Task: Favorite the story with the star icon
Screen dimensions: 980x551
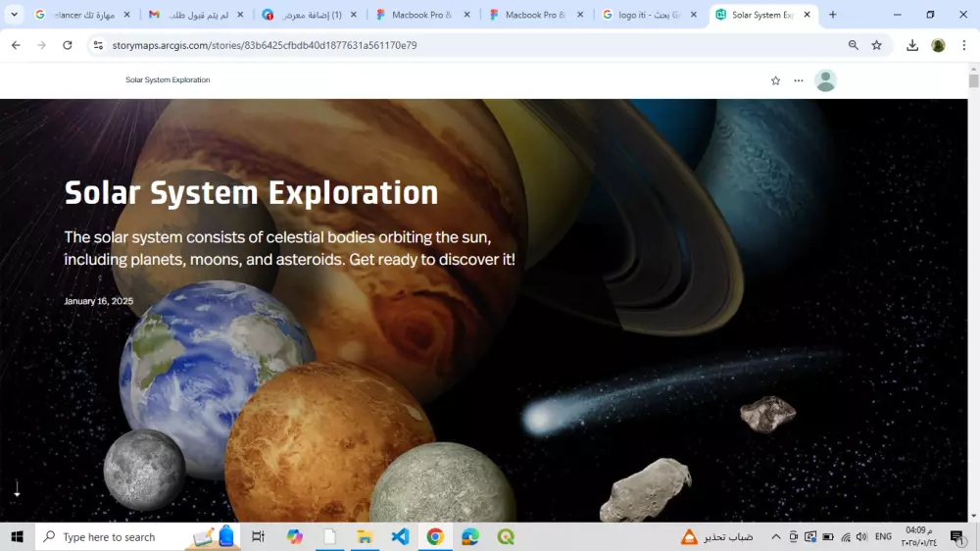Action: pyautogui.click(x=775, y=80)
